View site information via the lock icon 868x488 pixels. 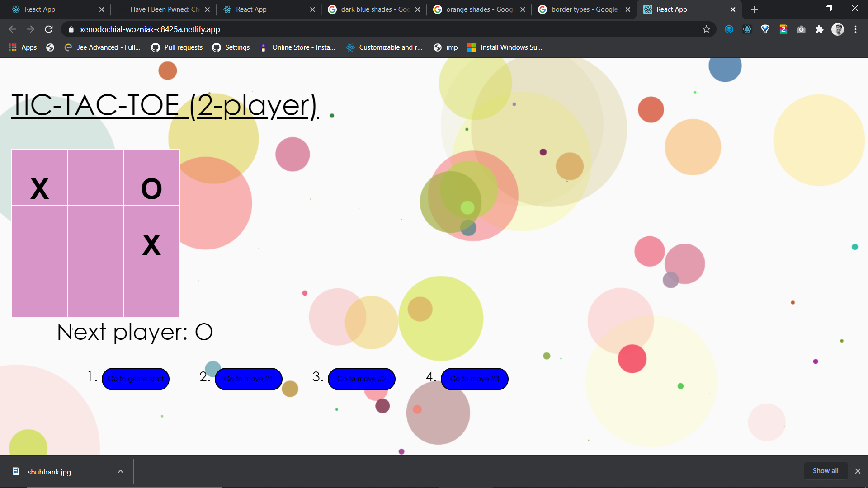tap(71, 29)
